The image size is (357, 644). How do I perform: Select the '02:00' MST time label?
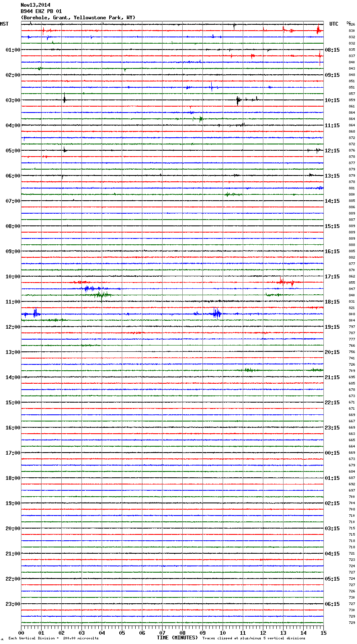pos(13,75)
